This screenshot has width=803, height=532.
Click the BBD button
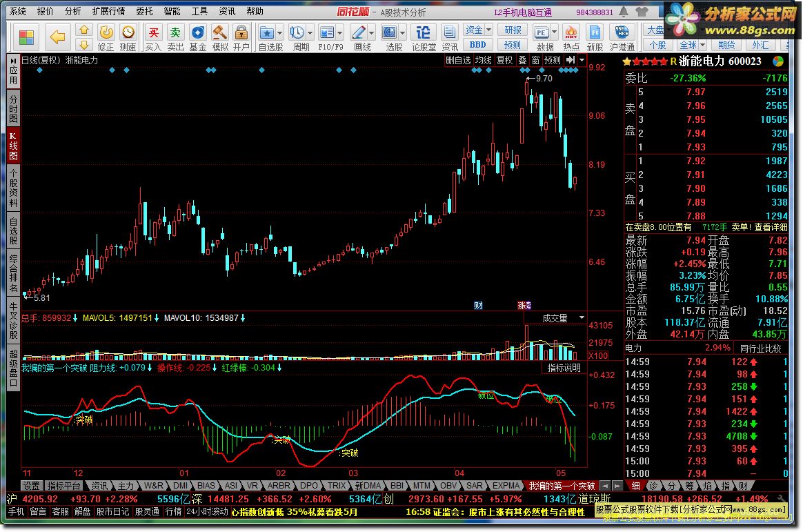pos(477,45)
